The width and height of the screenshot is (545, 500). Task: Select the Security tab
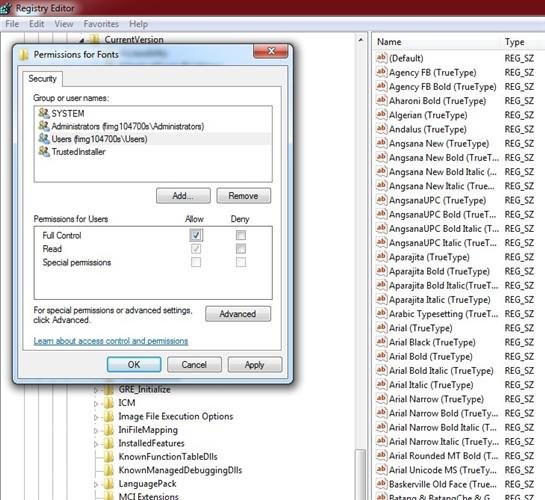(x=42, y=79)
